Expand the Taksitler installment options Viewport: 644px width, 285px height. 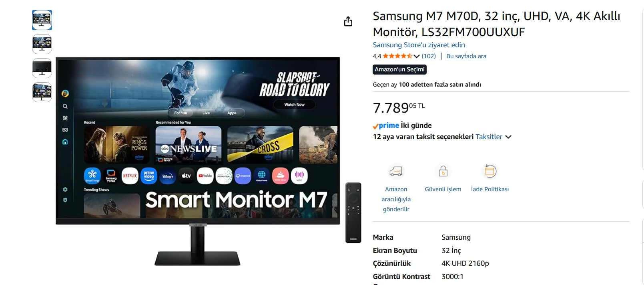[494, 137]
